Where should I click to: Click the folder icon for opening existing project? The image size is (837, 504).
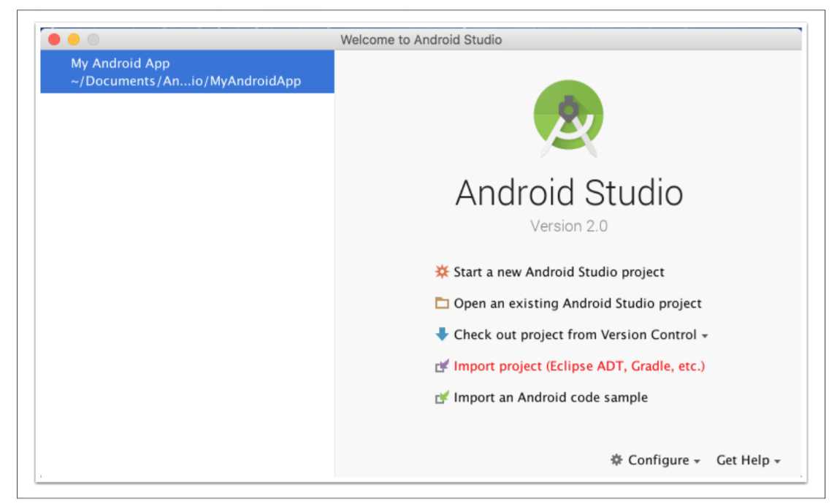(441, 303)
